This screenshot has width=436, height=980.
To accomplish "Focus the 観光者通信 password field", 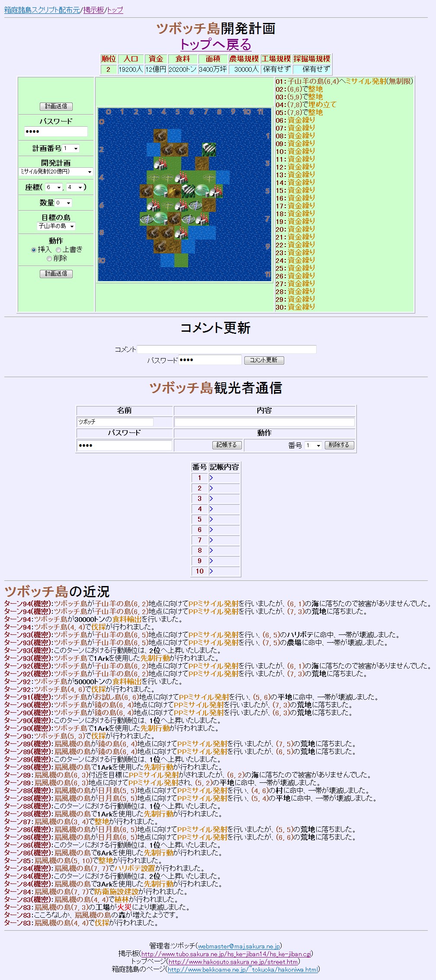I will (125, 445).
